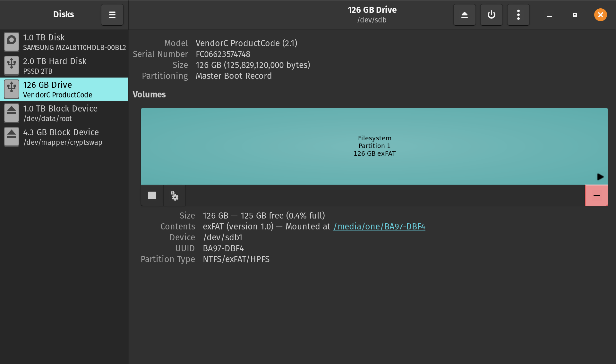
Task: Select the 4.3 GB cryptswap block device
Action: 74,137
